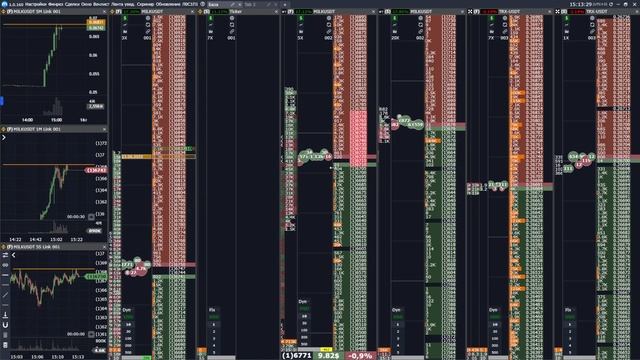Screen dimensions: 640x360
Task: Click the timer icon in the 5S chart
Action: coord(91,334)
